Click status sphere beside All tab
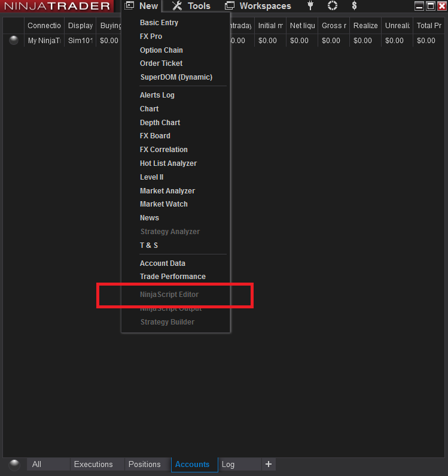The image size is (448, 476). click(x=14, y=465)
